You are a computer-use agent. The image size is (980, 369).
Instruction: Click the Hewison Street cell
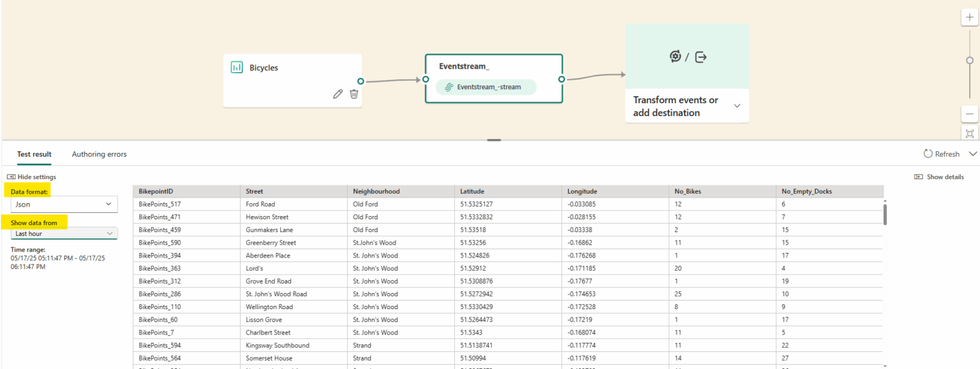tap(294, 217)
